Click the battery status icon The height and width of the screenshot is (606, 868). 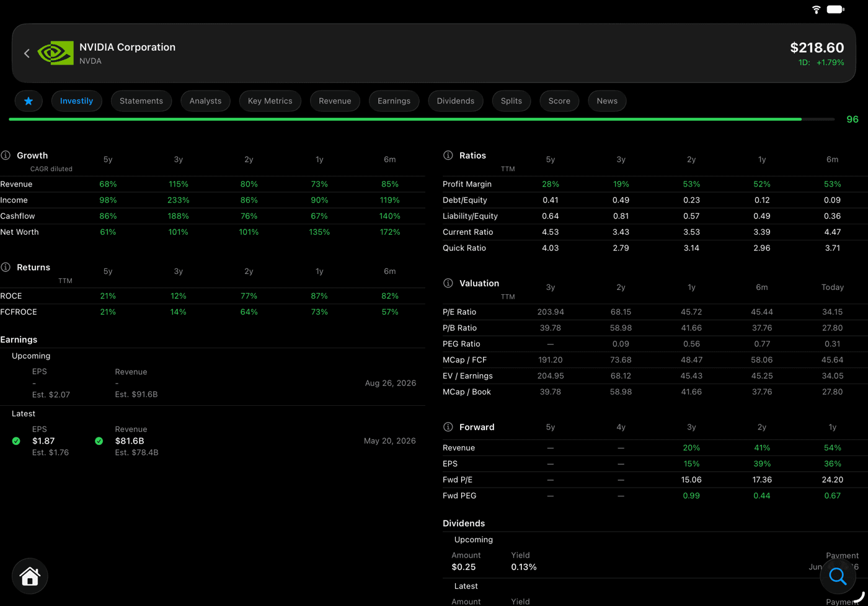pos(836,9)
